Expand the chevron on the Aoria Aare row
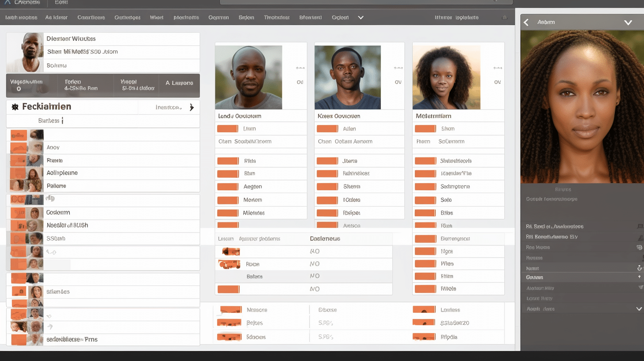 tap(639, 309)
